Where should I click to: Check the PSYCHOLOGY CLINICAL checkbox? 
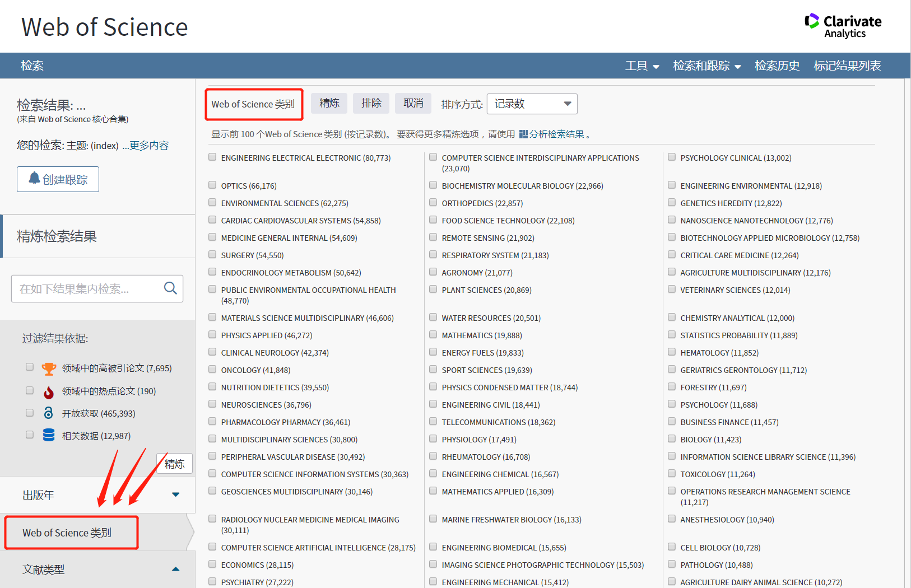[x=672, y=157]
